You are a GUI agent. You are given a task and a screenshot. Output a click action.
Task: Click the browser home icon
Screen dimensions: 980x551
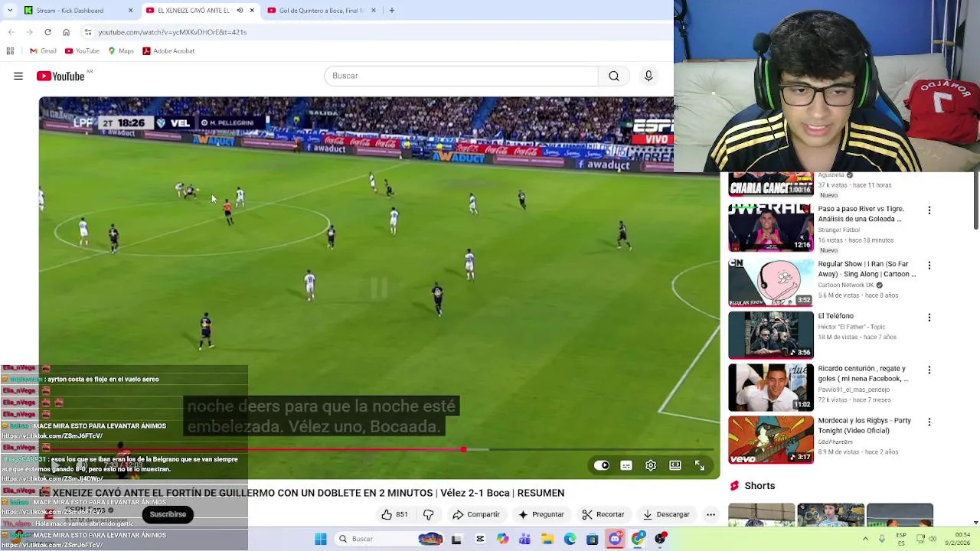point(66,32)
